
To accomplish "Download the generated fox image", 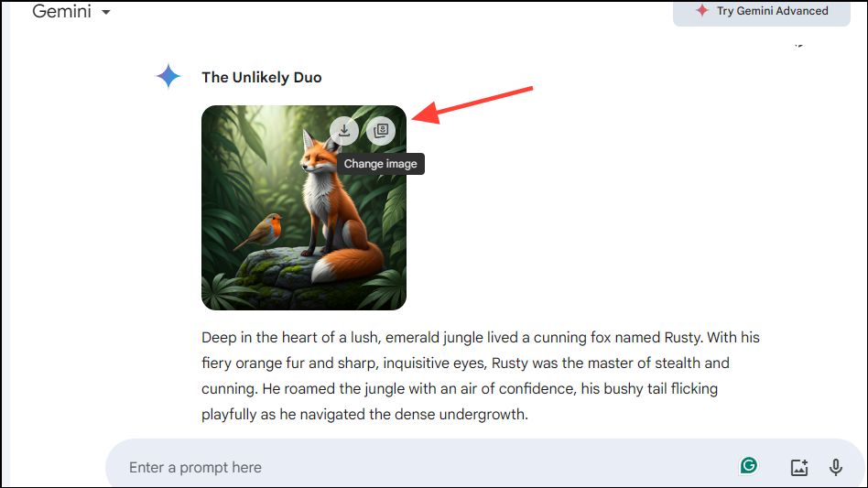I will click(x=344, y=131).
